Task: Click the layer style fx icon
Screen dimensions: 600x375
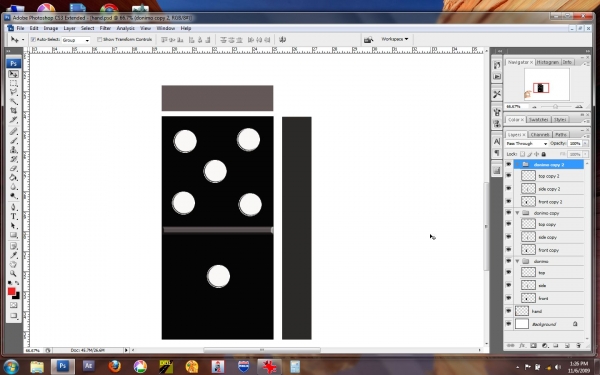Action: pyautogui.click(x=522, y=346)
